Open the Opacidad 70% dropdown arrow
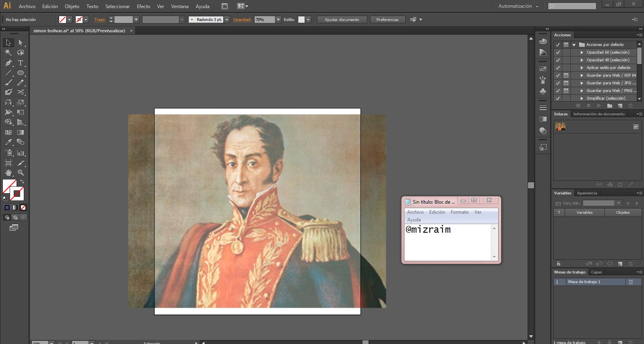644x344 pixels. [278, 19]
